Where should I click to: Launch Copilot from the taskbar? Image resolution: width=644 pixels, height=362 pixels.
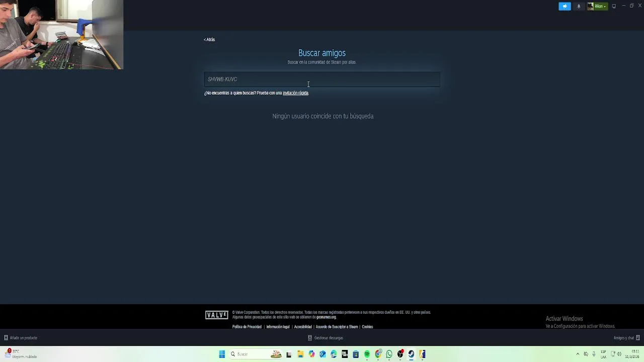point(311,354)
